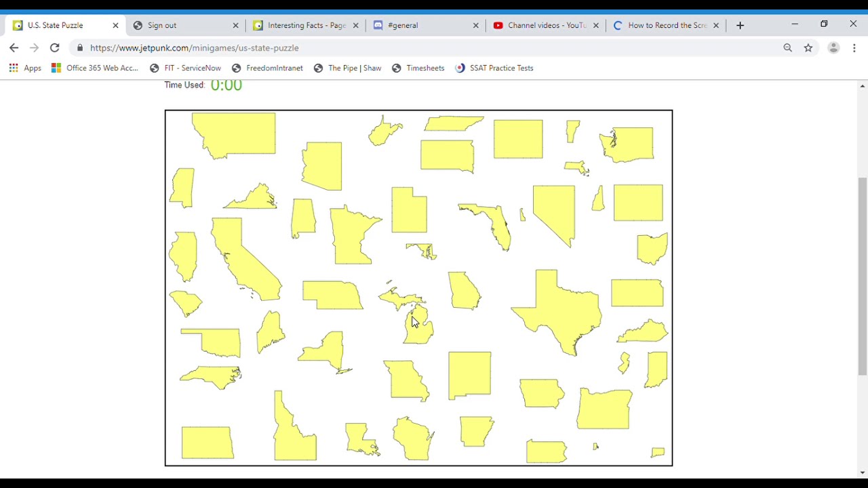Open the FIT - ServiceNow bookmark
Viewport: 868px width, 488px height.
tap(185, 68)
